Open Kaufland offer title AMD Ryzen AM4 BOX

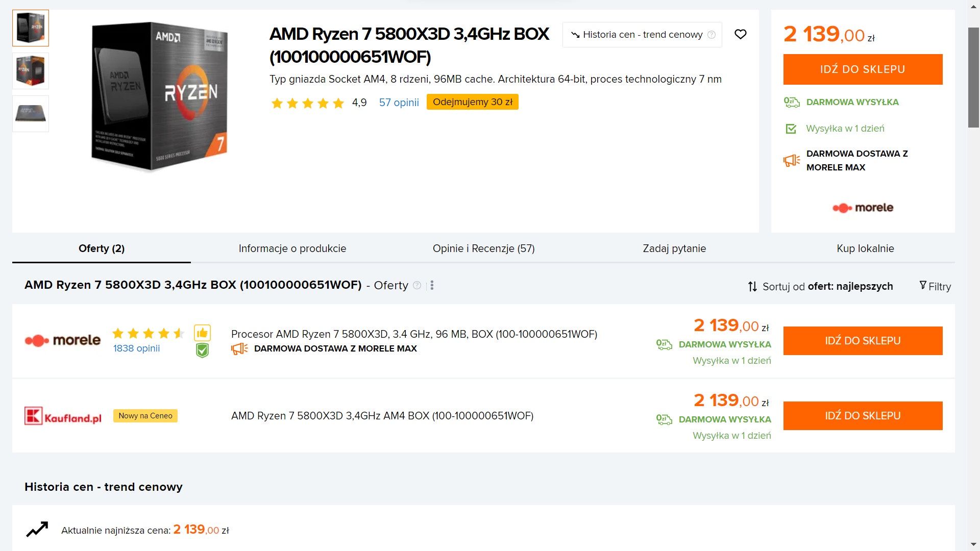[x=382, y=416]
